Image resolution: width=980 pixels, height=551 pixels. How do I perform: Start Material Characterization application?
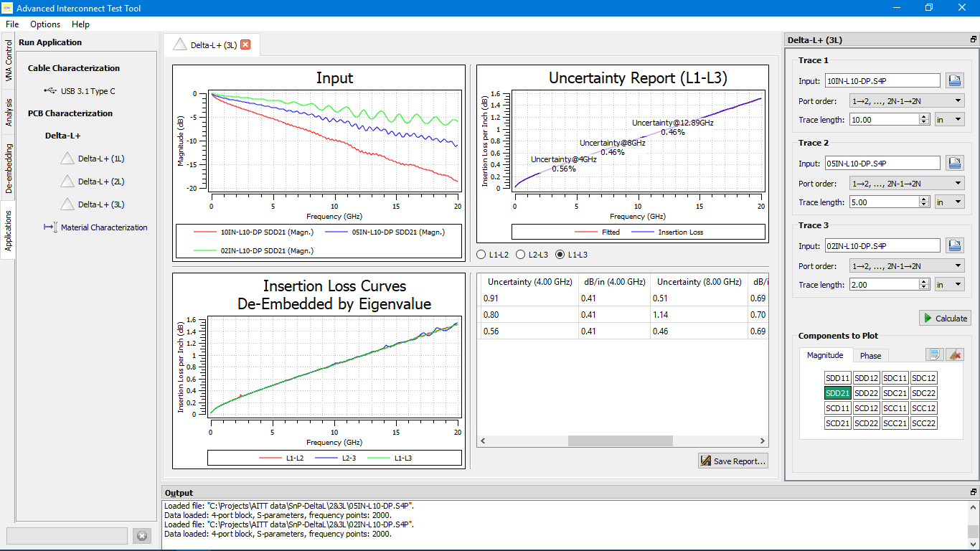[103, 227]
